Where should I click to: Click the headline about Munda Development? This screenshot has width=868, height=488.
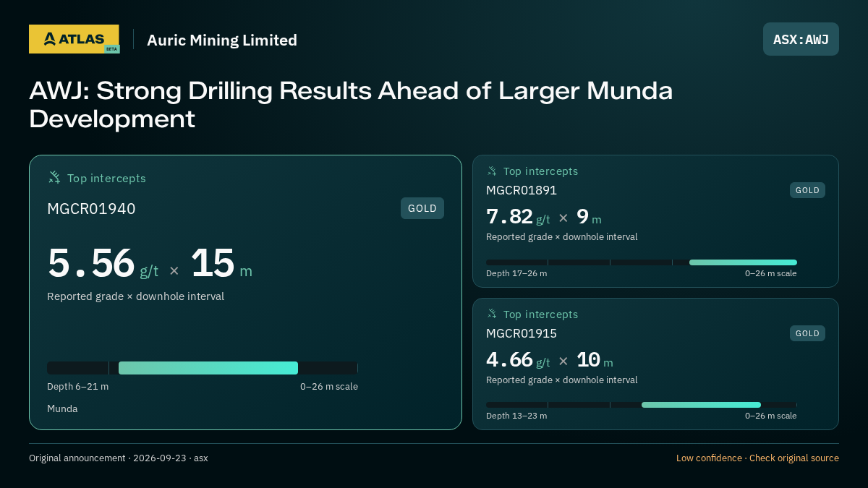pos(351,104)
